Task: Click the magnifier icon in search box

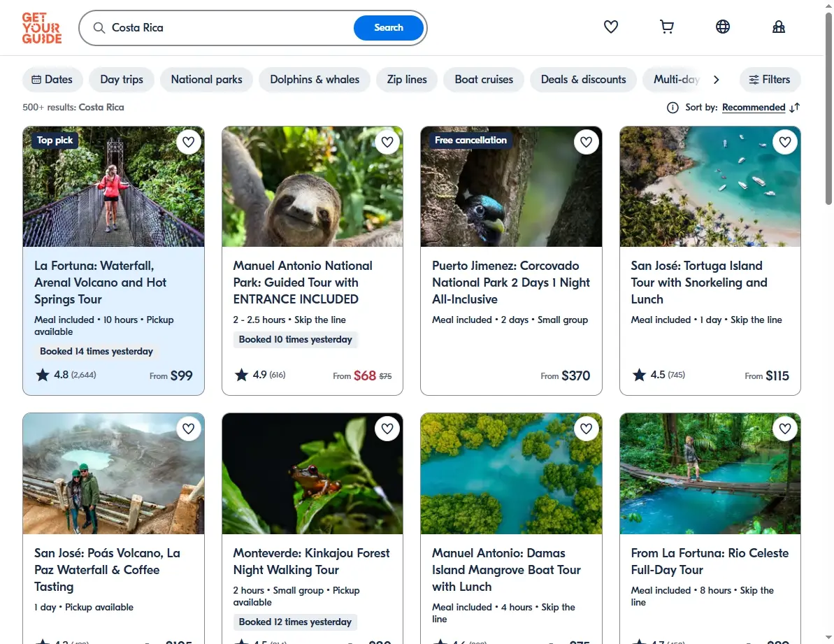Action: (99, 28)
